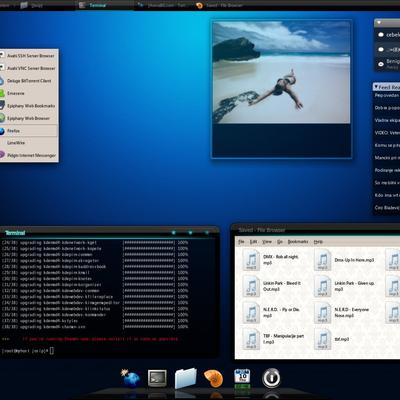Open Go menu in File Browser
400x400 pixels.
click(280, 242)
